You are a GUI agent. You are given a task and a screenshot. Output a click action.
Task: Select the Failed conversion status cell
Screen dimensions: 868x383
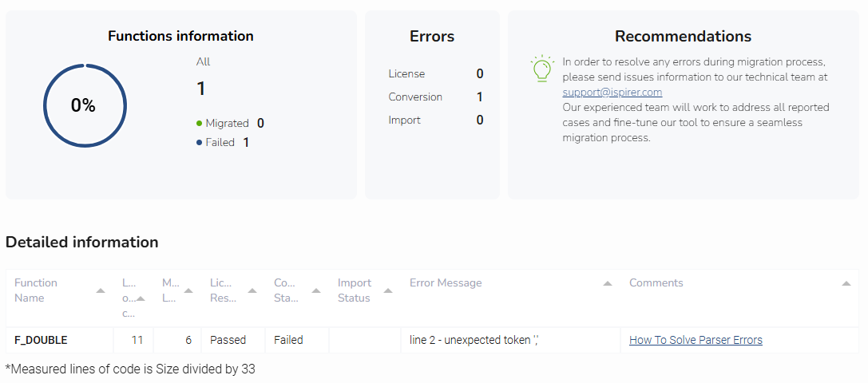point(288,340)
